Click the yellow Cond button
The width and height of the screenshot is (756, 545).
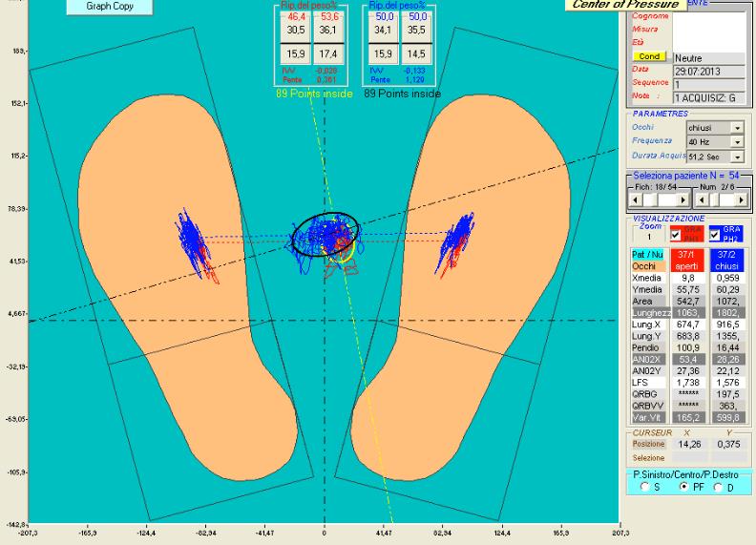point(649,56)
